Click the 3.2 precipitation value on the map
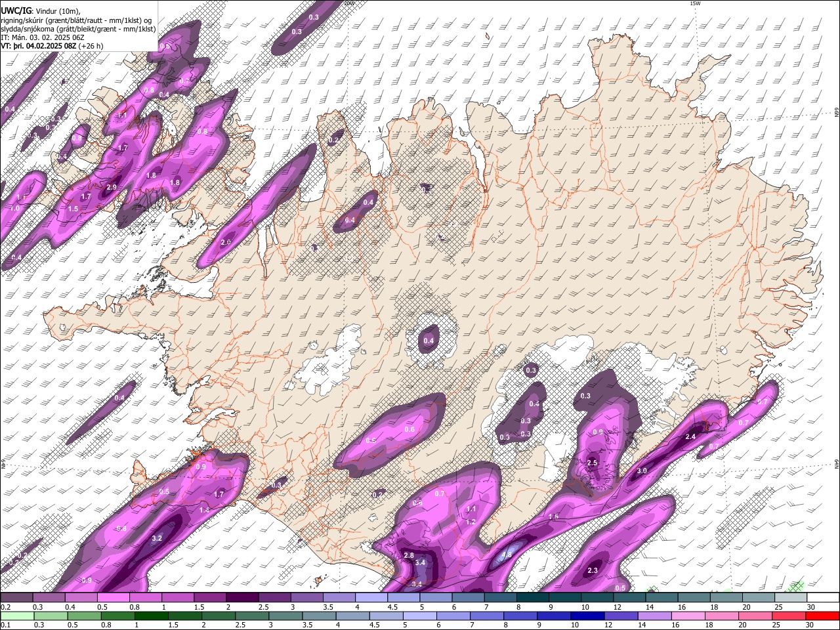840x630 pixels. click(157, 538)
